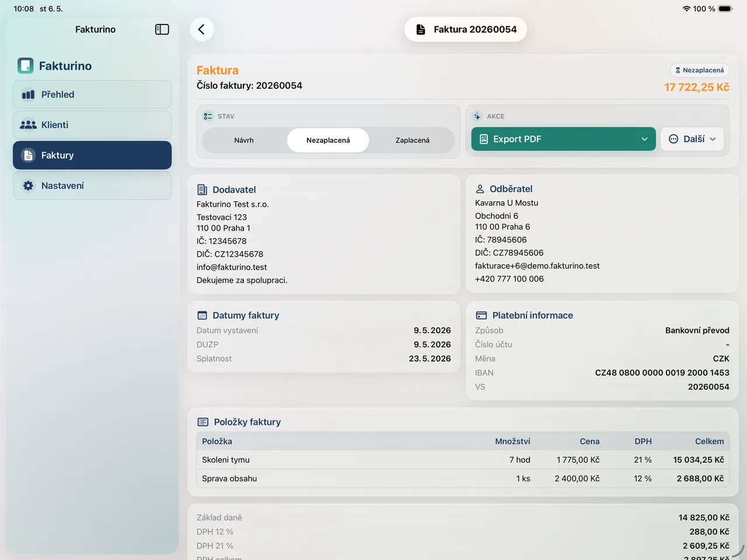Click the Množství column header
Image resolution: width=747 pixels, height=560 pixels.
(512, 442)
